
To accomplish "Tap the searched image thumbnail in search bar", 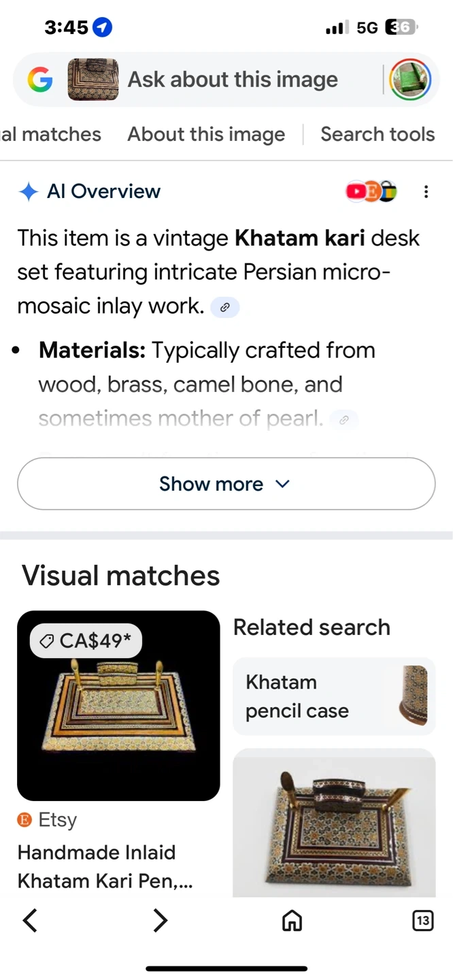I will [x=93, y=80].
